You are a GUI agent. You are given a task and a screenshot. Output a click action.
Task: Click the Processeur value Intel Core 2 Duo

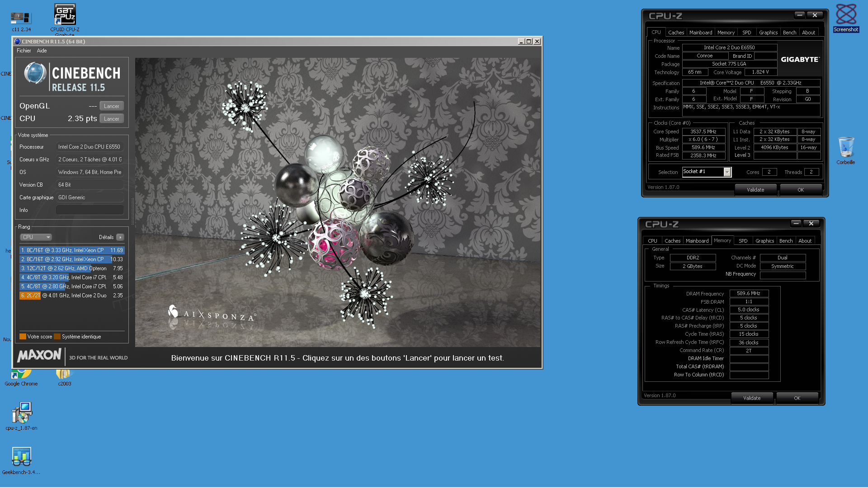(x=90, y=147)
